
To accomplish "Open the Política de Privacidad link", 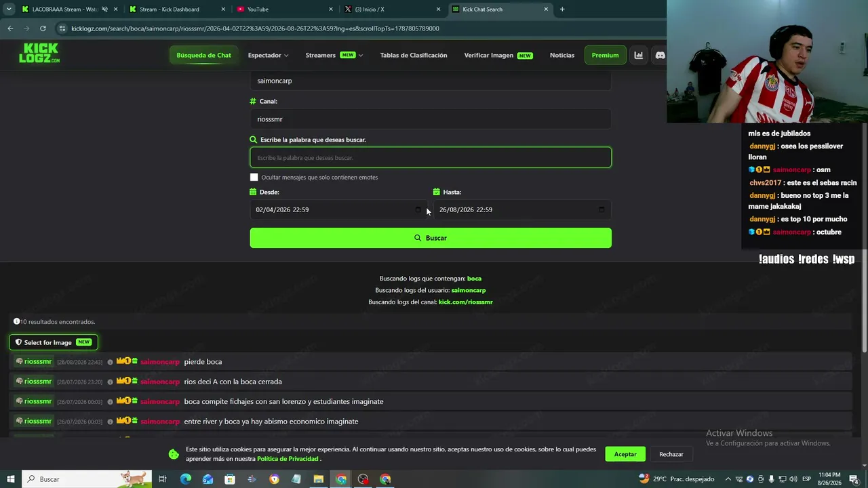I will point(288,459).
